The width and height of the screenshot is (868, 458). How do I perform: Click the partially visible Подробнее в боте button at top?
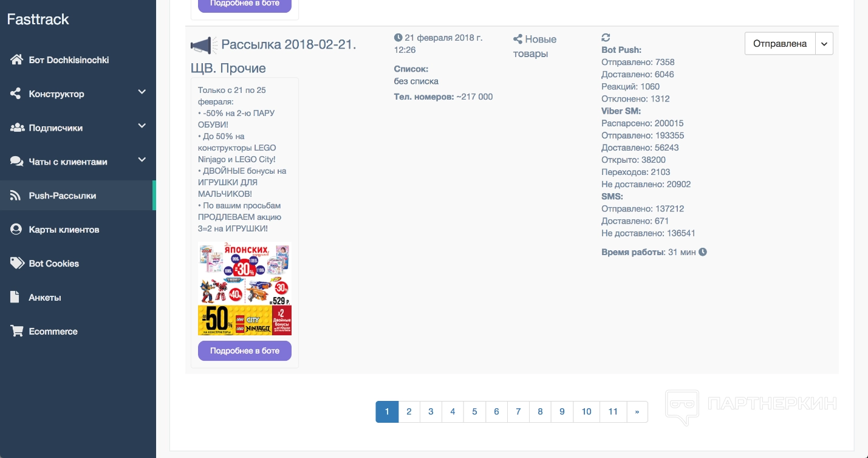245,5
